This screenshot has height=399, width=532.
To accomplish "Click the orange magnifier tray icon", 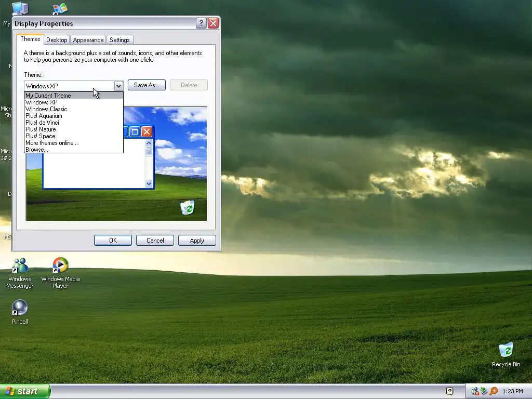I will [x=494, y=391].
